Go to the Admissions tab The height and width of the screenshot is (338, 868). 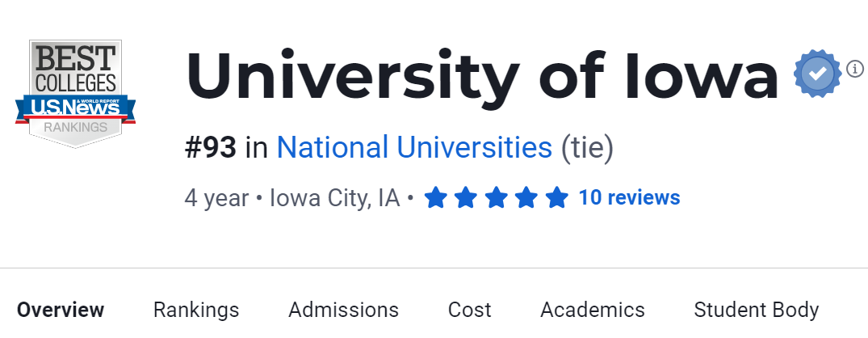click(x=343, y=310)
